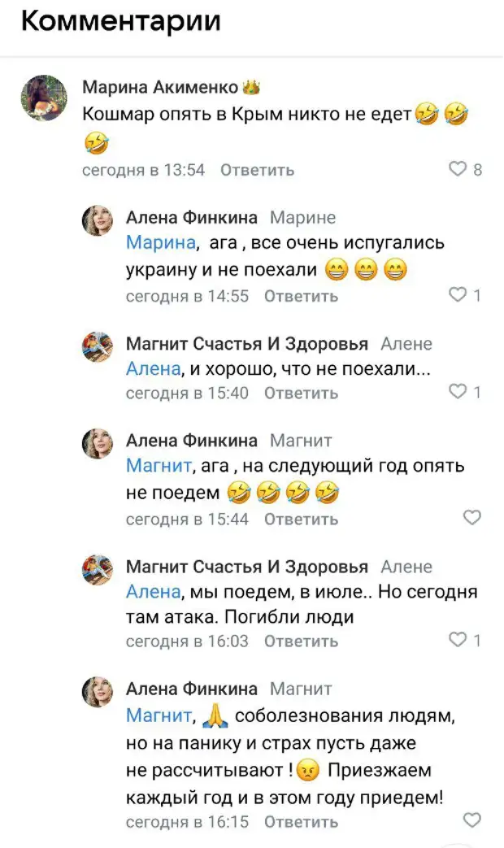Reply to the comment posted at 13:54
This screenshot has height=848, width=504.
click(x=257, y=170)
